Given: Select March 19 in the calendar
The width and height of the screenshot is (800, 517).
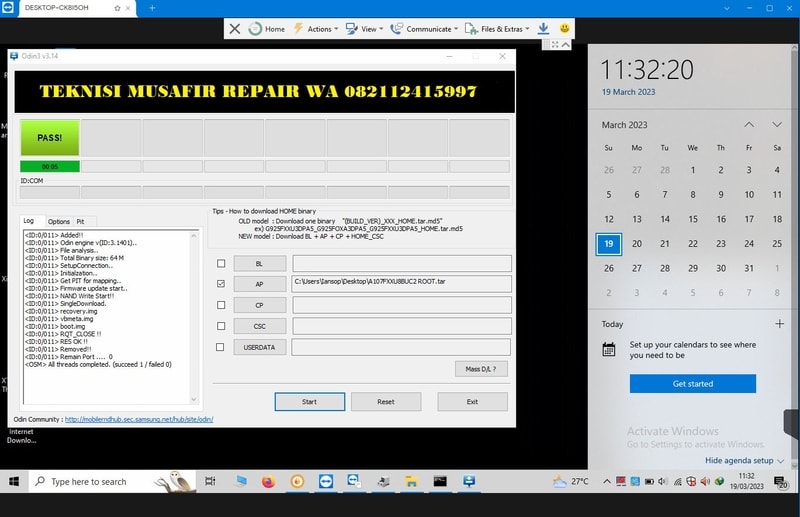Looking at the screenshot, I should pyautogui.click(x=609, y=244).
